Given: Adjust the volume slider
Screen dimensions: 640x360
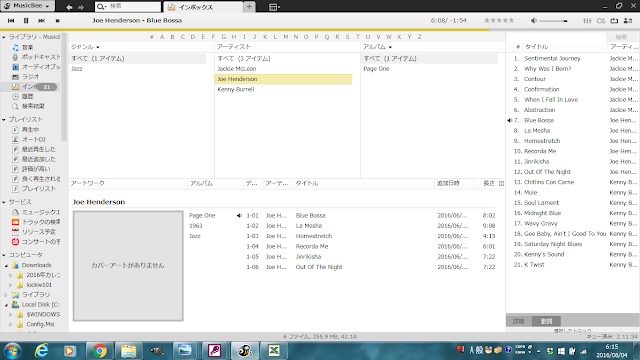Looking at the screenshot, I should (x=553, y=21).
